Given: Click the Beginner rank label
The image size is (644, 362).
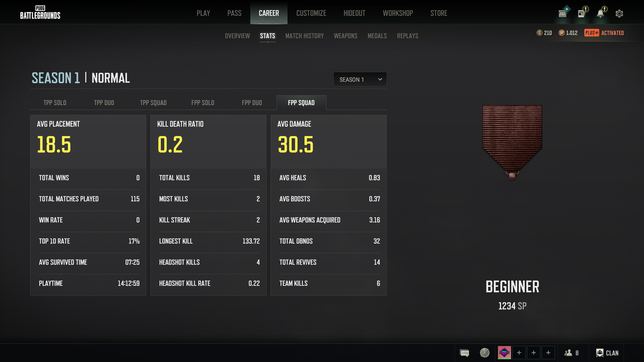Looking at the screenshot, I should [512, 287].
